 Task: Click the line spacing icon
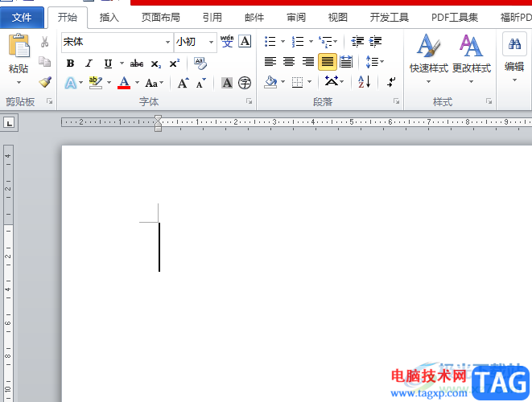pos(372,62)
